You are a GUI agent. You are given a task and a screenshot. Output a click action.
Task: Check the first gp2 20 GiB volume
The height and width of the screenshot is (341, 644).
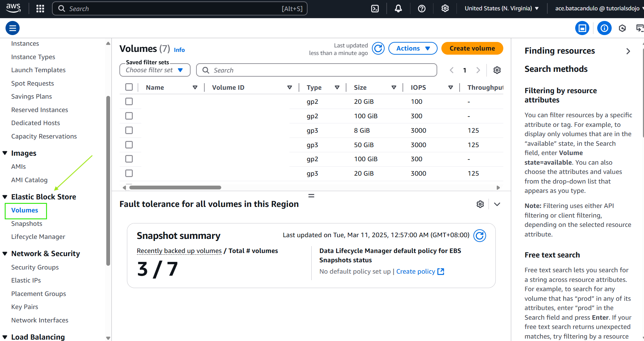129,101
